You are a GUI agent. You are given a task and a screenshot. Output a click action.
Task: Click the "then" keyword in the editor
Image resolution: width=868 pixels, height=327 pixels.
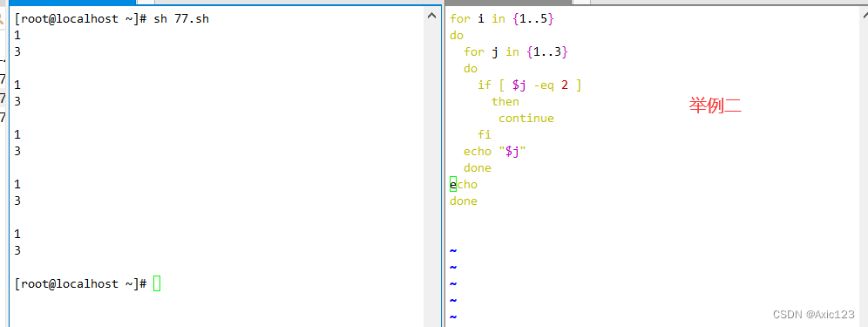[505, 101]
